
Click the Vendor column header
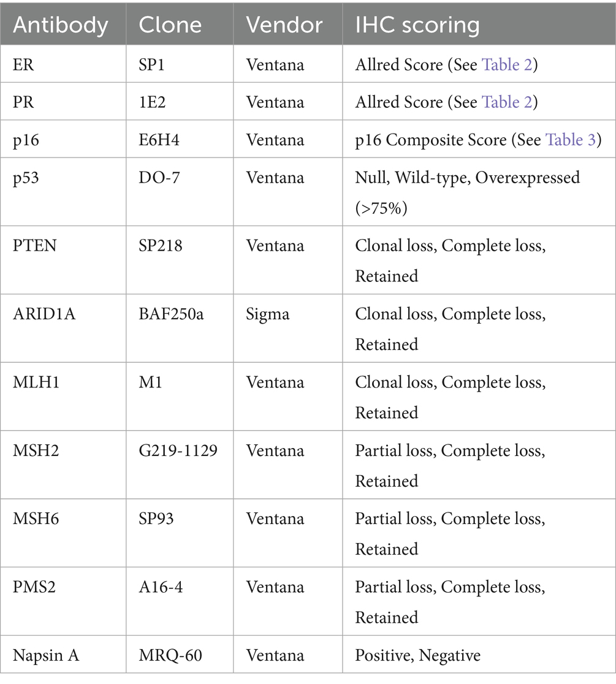coord(284,25)
